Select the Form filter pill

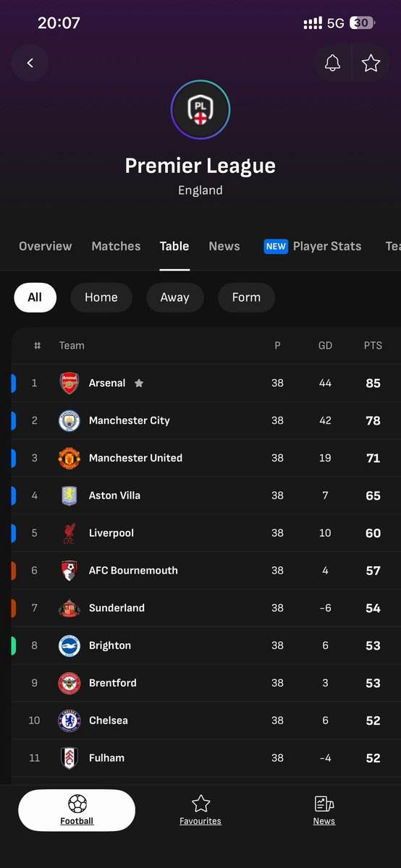pos(246,297)
